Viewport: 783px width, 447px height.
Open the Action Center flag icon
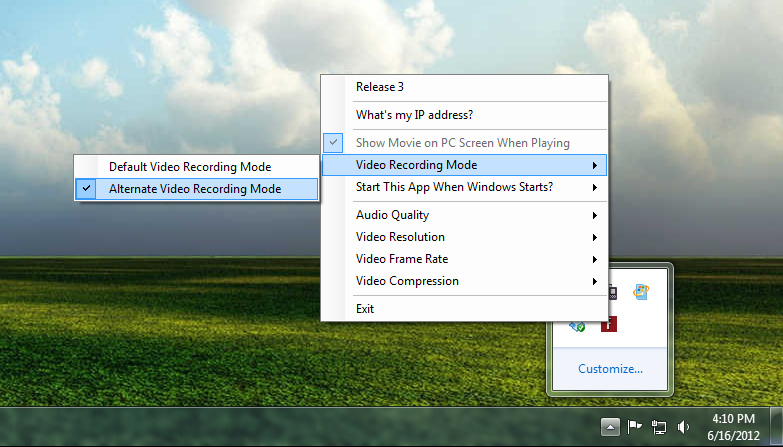coord(634,427)
